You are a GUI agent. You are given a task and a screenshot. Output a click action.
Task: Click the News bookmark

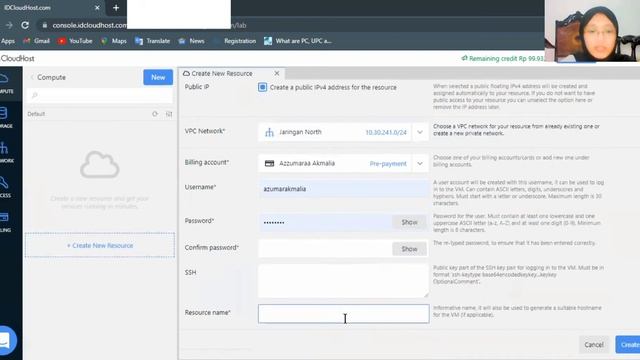[191, 41]
